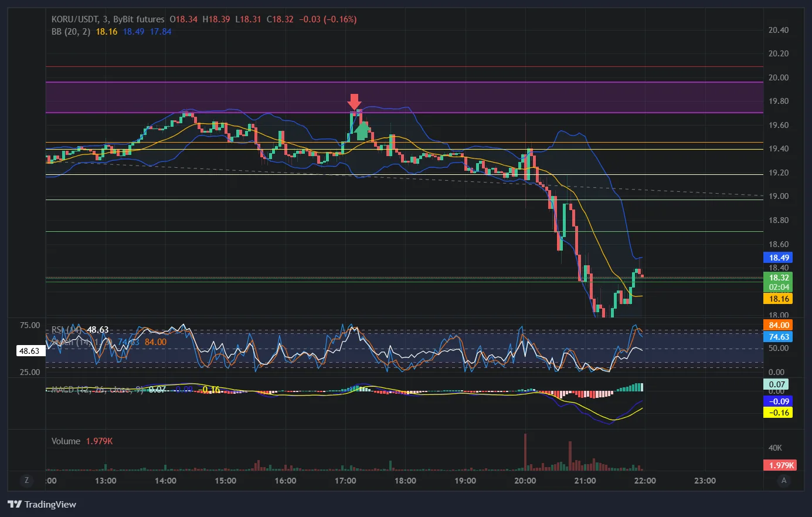
Task: Select the red down-arrow drawing on chart
Action: click(354, 102)
